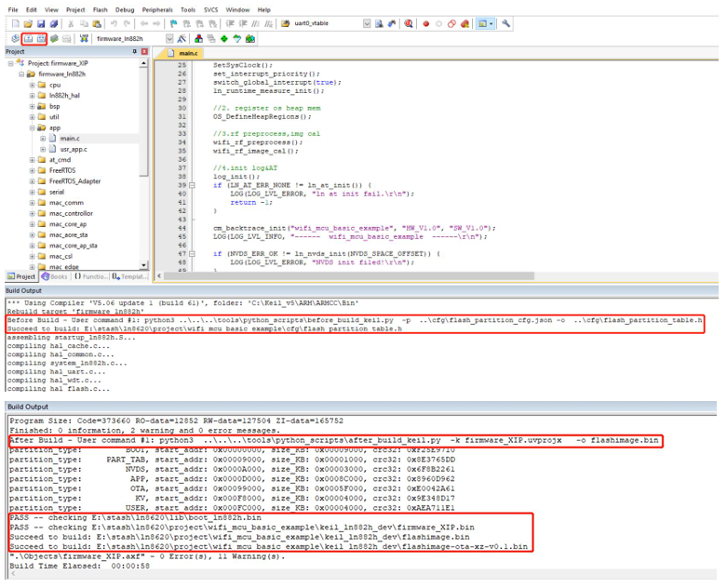Open Configuration with the wrench icon
Screen dimensions: 727x588
(x=505, y=23)
